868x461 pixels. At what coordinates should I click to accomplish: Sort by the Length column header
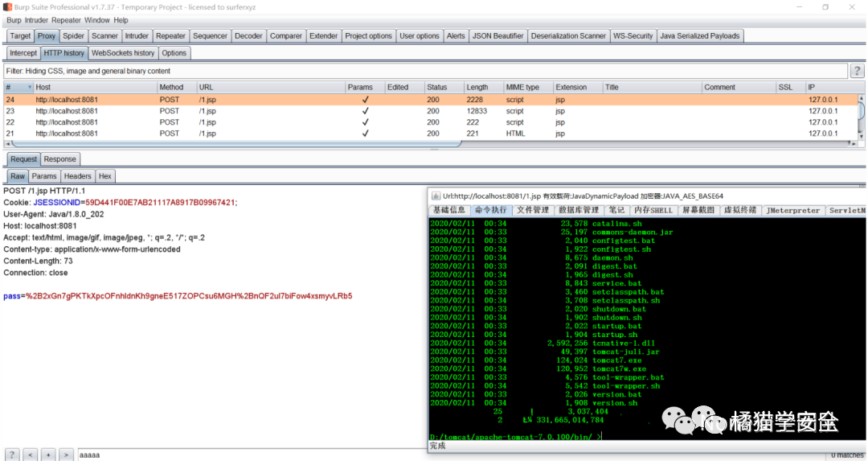[484, 88]
